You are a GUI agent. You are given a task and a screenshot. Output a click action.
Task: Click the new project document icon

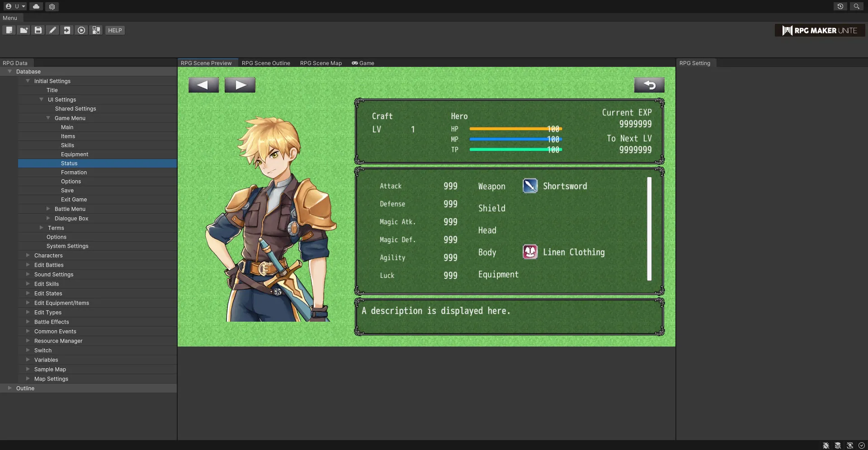tap(9, 30)
